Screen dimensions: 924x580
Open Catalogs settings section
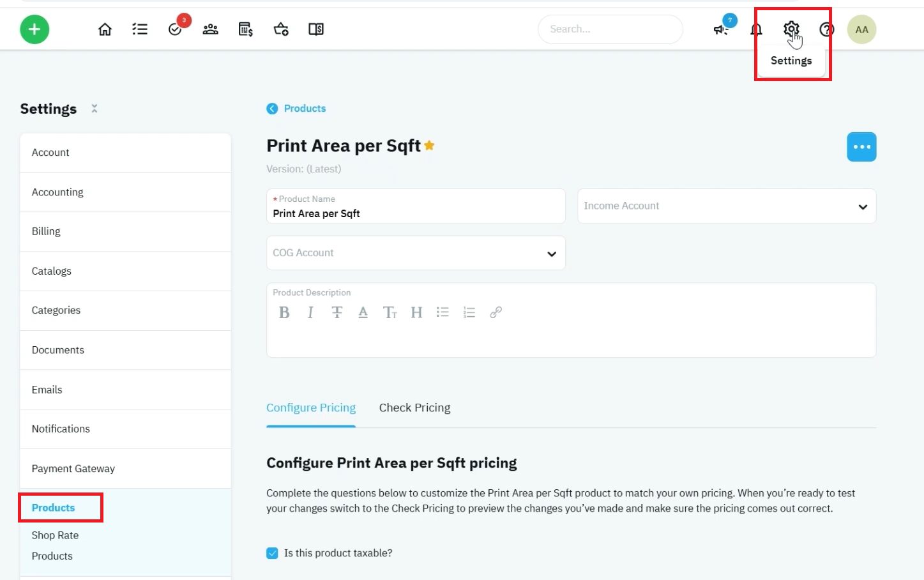point(125,271)
